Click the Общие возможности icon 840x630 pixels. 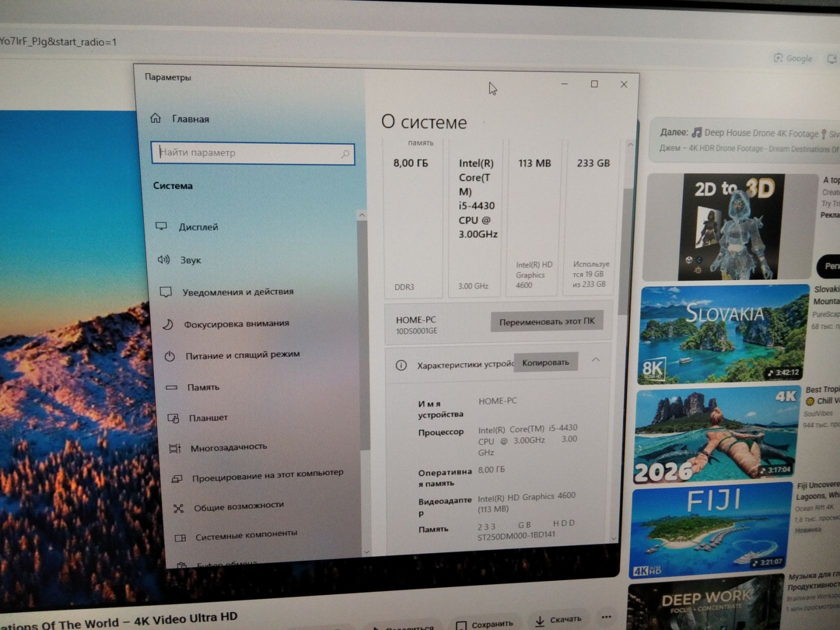pyautogui.click(x=178, y=508)
